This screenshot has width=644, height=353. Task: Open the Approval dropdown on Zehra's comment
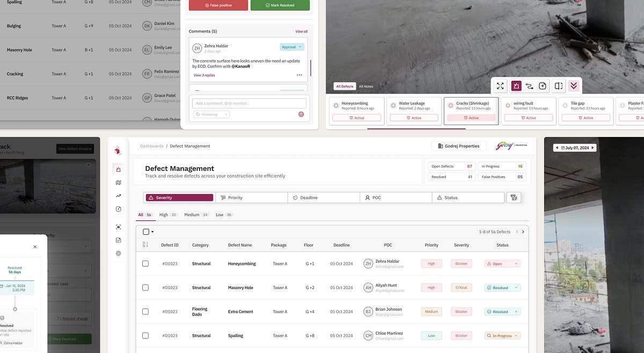pos(292,47)
